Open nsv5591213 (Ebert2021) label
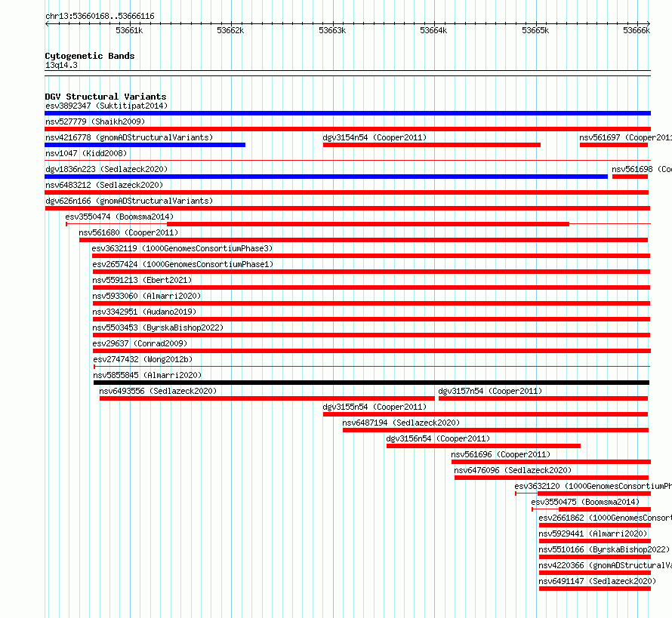 pyautogui.click(x=142, y=280)
